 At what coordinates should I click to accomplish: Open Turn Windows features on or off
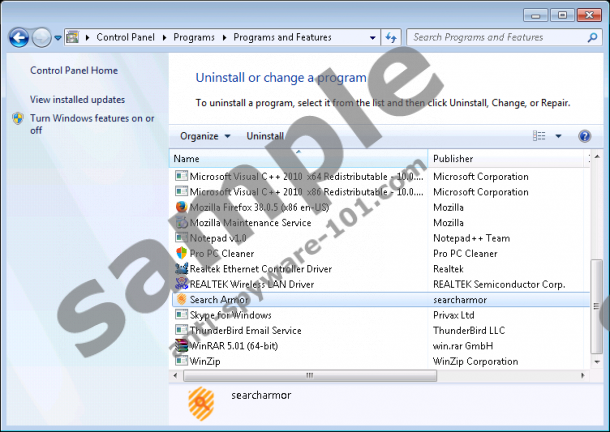pos(92,123)
